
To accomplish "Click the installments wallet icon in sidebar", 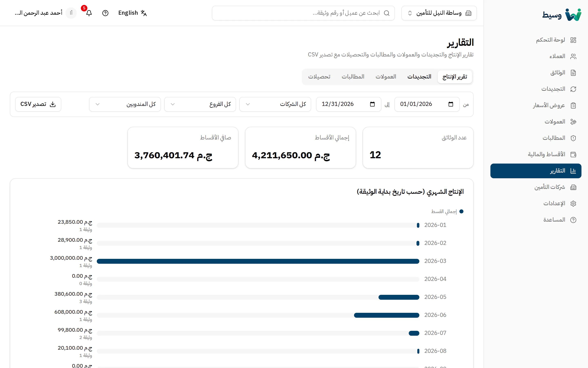I will pos(573,154).
